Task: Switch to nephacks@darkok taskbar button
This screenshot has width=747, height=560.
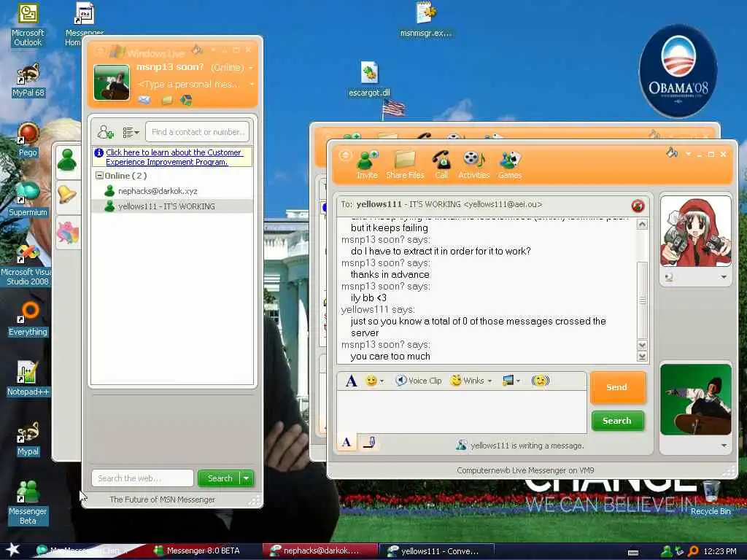Action: click(320, 551)
